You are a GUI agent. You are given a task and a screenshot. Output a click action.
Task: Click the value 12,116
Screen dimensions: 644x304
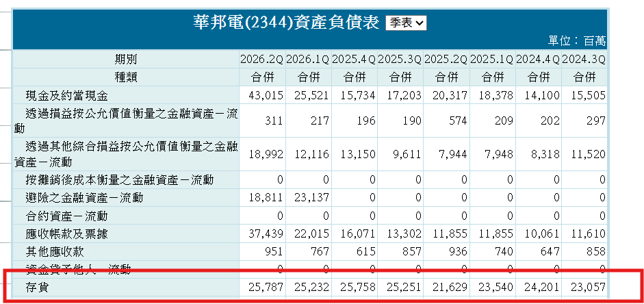click(311, 155)
